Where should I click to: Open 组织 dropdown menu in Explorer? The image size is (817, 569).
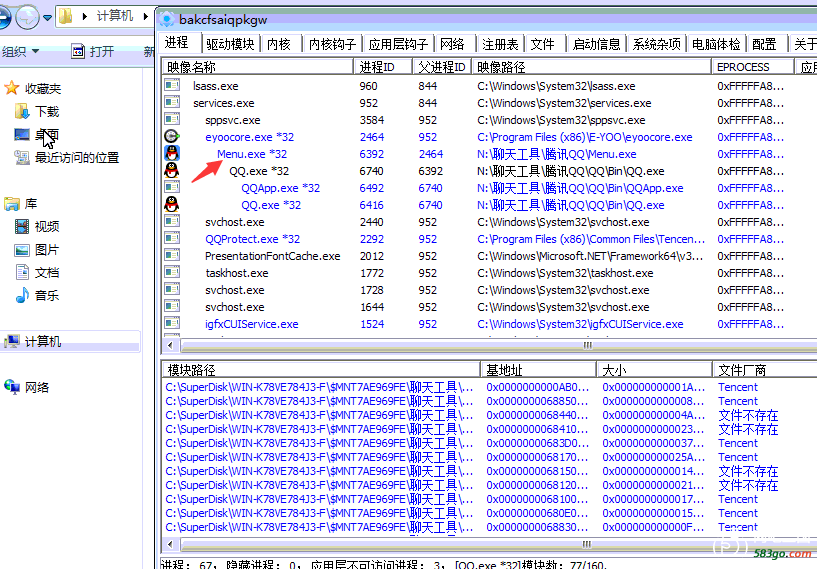tap(20, 51)
